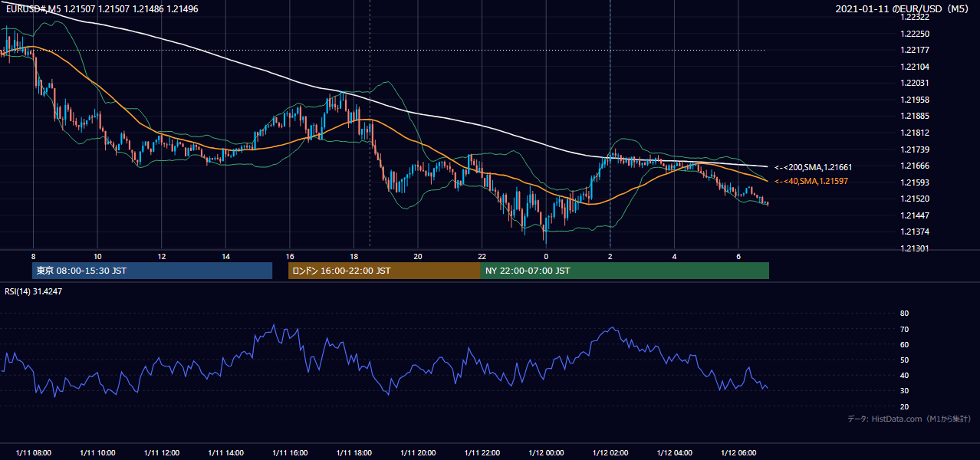Click price level 1.22031 on axis
This screenshot has width=980, height=460.
[x=914, y=84]
